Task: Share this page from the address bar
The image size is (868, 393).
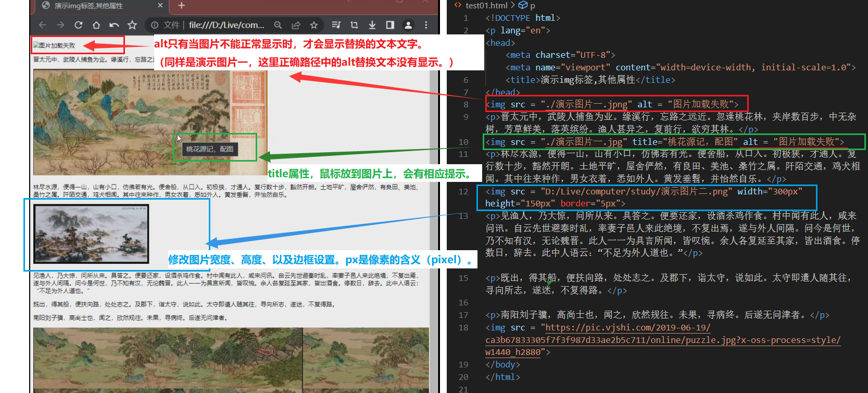Action: pos(296,25)
